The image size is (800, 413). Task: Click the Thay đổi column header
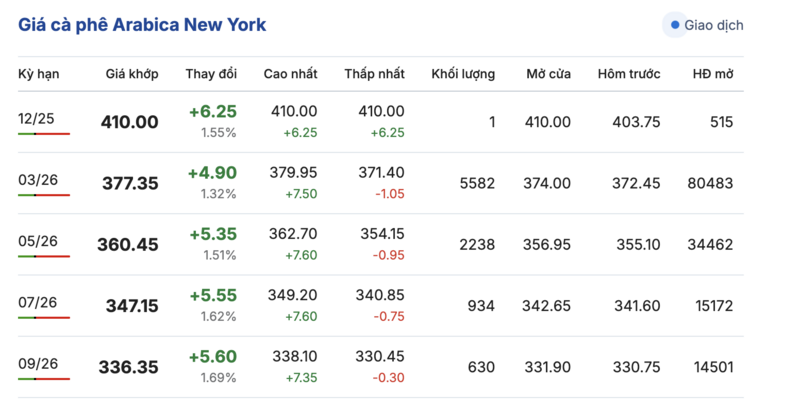click(211, 75)
